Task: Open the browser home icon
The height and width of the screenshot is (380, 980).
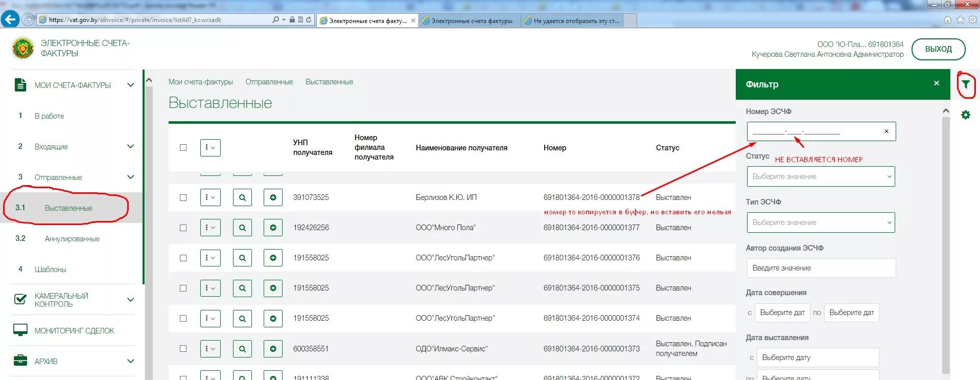Action: click(x=948, y=19)
